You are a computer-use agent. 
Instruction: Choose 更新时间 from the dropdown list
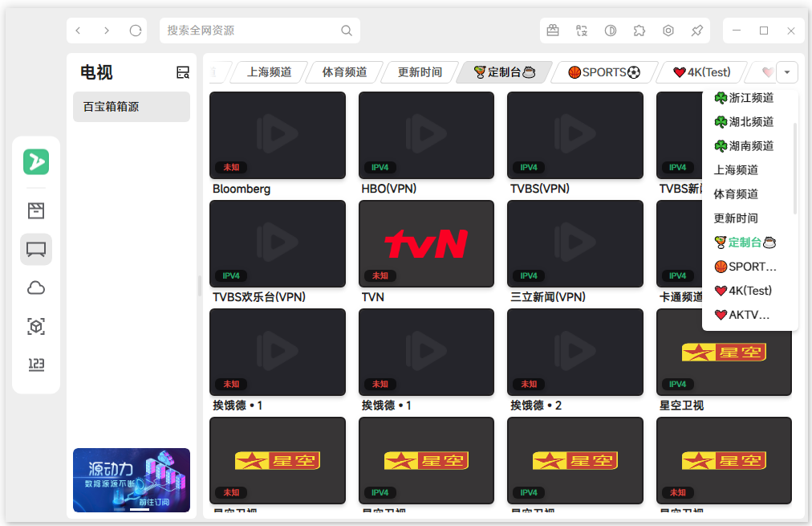point(736,218)
